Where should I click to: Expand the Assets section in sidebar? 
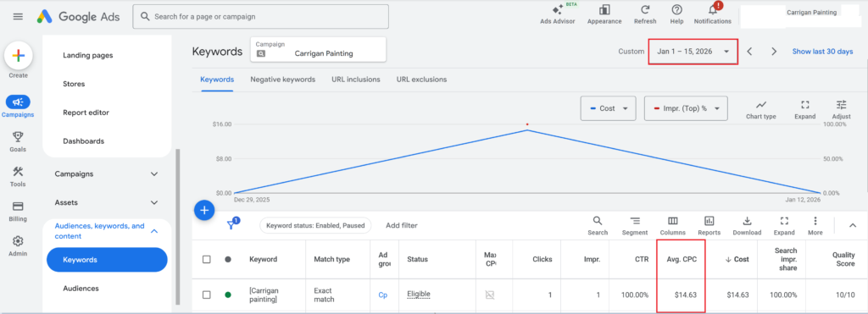107,202
